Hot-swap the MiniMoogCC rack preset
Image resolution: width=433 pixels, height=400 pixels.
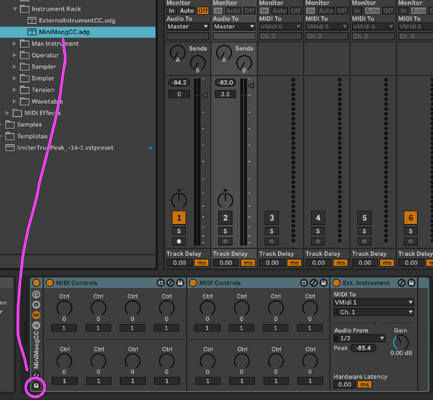tap(36, 375)
